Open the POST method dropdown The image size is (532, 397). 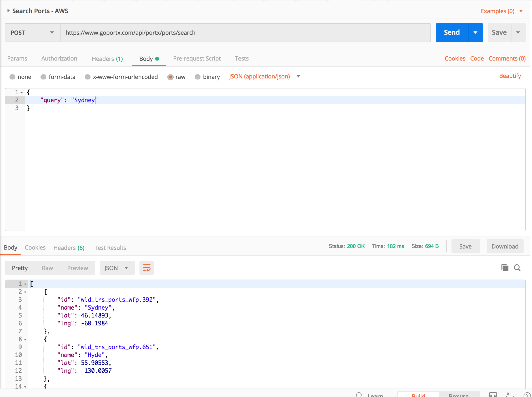pyautogui.click(x=32, y=33)
